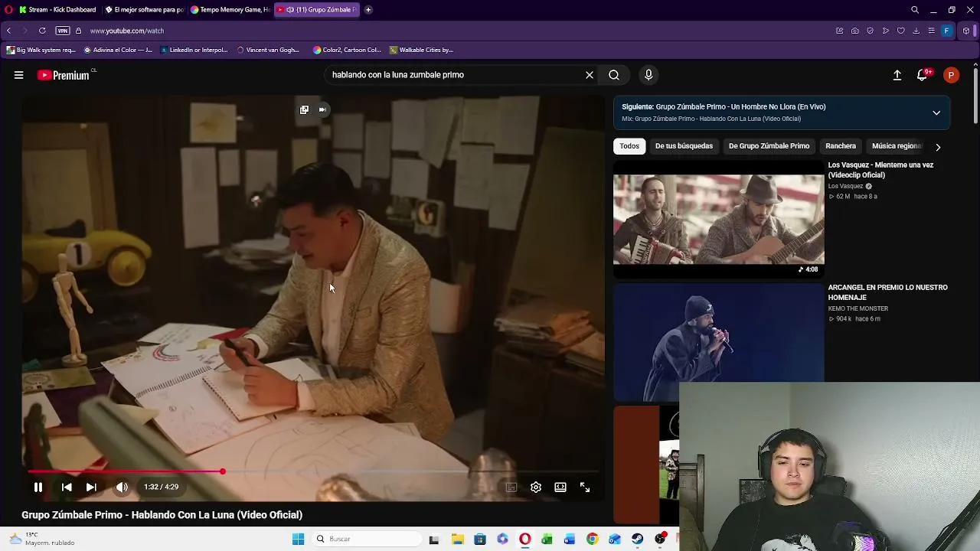The image size is (980, 551).
Task: Toggle the Opera VPN badge
Action: click(x=63, y=31)
